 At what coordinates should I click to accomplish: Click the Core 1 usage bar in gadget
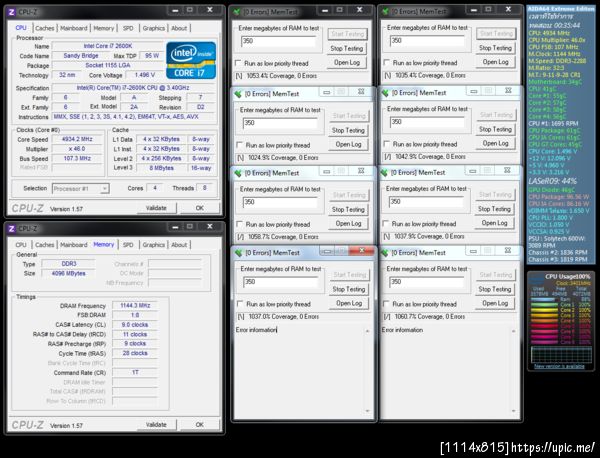pos(544,305)
